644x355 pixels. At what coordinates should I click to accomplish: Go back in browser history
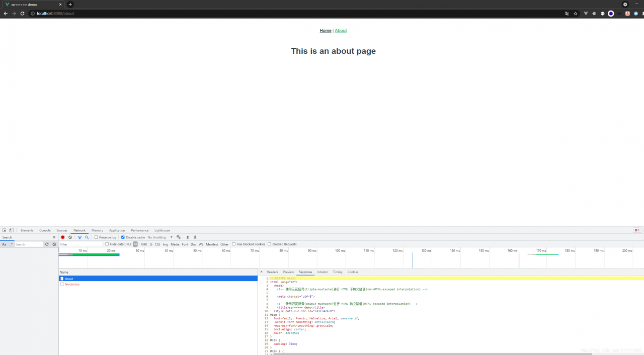coord(6,14)
